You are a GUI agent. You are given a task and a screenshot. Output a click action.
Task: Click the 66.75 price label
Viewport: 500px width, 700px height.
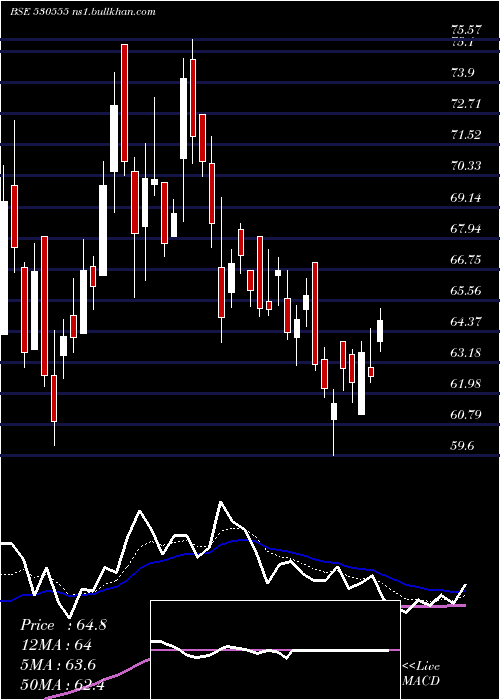[x=466, y=259]
